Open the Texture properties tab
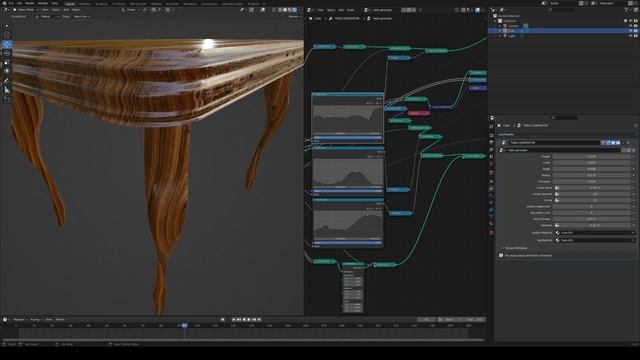 [x=491, y=232]
